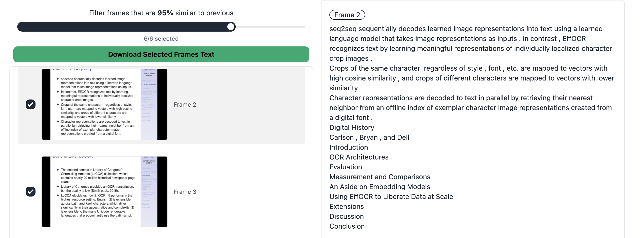
Task: Click the "OCR Architectures" extracted text line
Action: click(x=359, y=157)
